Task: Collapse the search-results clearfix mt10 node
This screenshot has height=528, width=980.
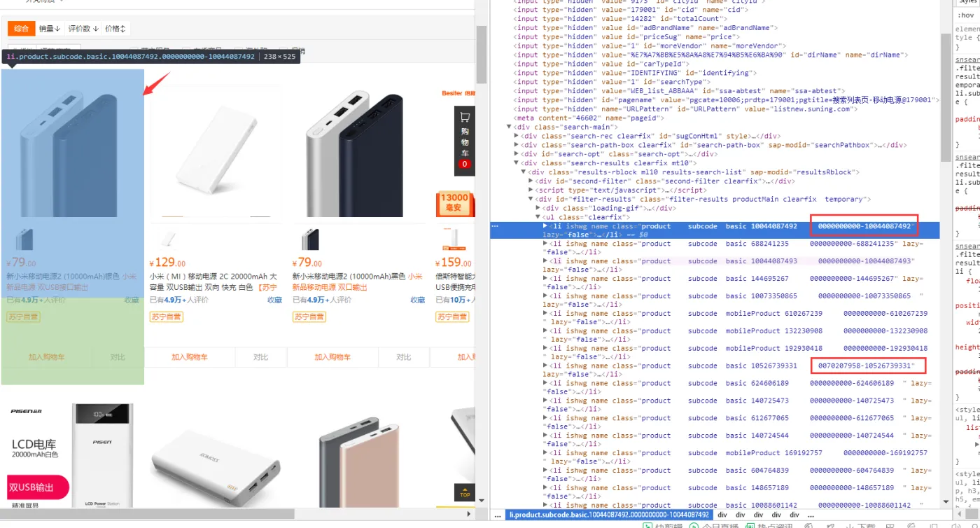Action: 517,163
